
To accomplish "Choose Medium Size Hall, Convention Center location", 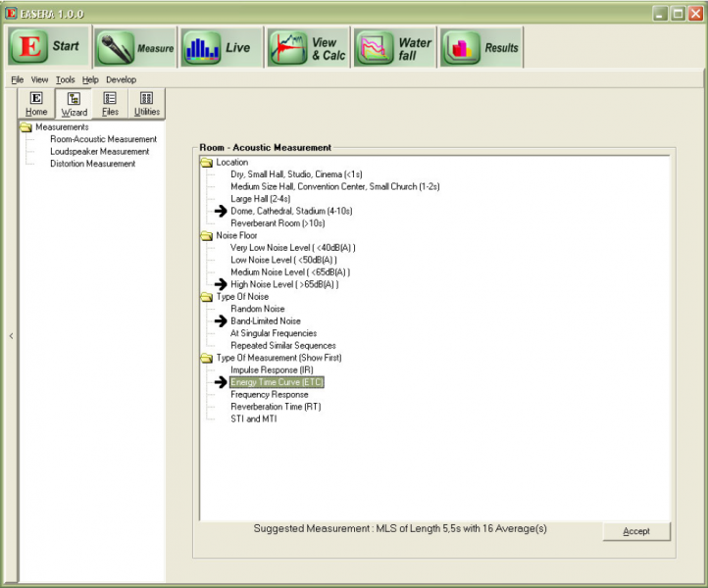I will [335, 186].
